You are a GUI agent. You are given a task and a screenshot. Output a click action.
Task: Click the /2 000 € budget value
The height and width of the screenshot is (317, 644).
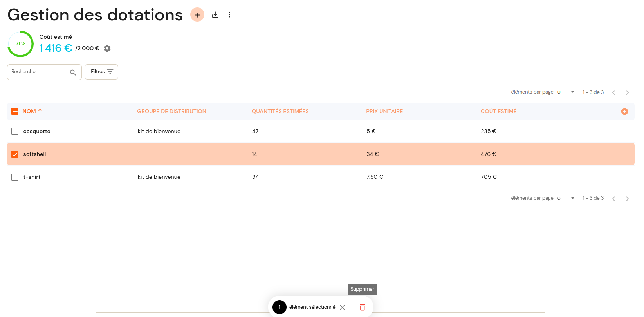click(x=87, y=48)
